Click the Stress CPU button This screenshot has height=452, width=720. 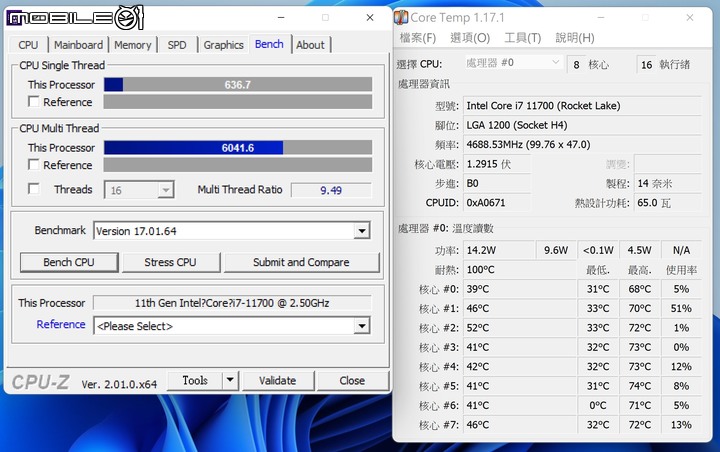(x=170, y=262)
